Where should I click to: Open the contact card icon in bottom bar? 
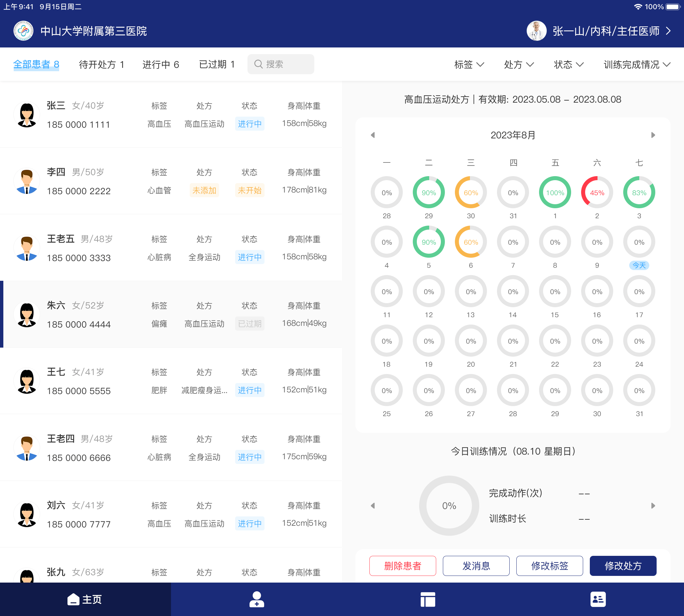point(598,599)
